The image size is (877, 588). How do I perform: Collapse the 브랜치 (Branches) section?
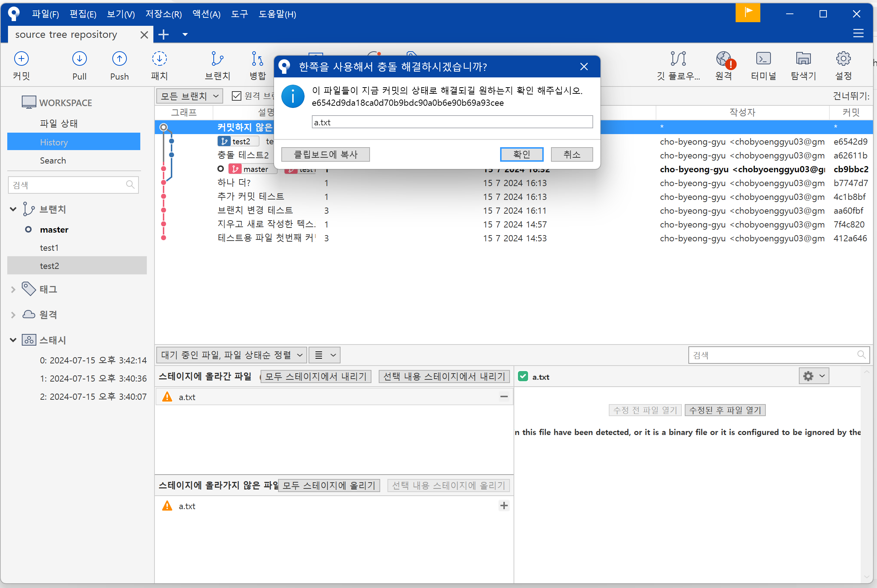click(x=13, y=209)
